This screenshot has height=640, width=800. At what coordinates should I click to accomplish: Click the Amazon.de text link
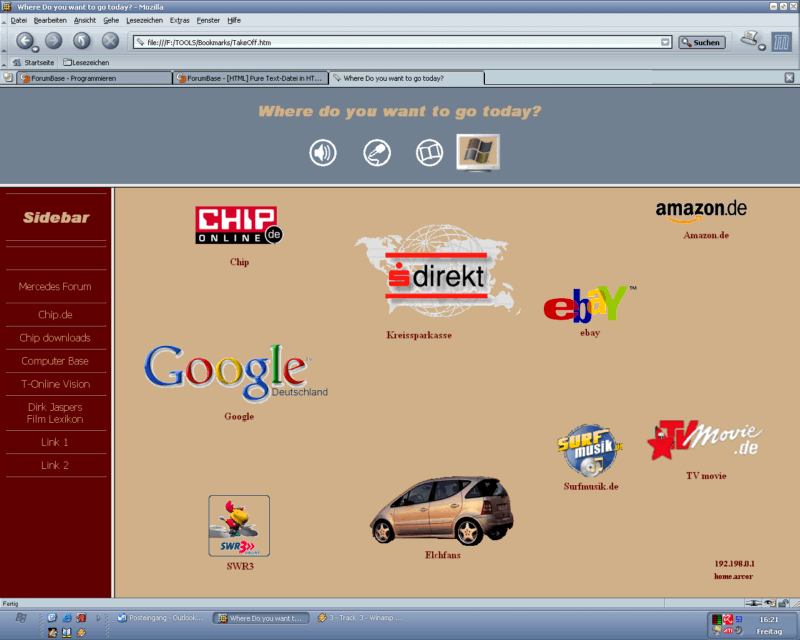(706, 235)
